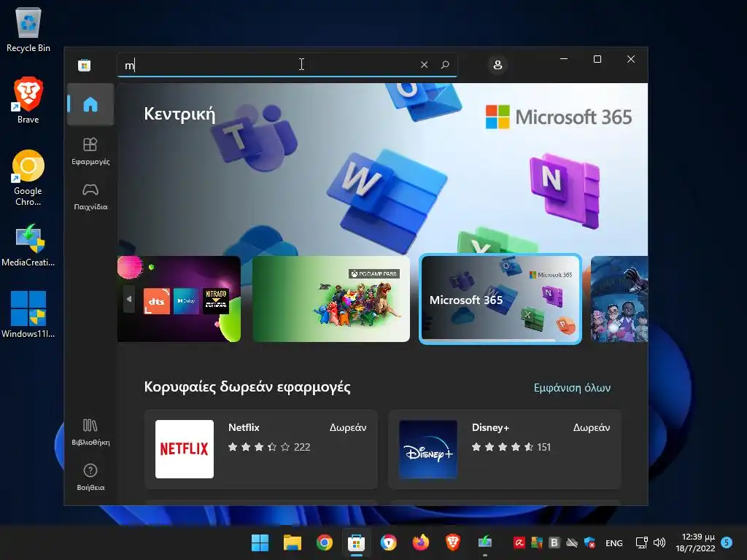Click the Microsoft Store logo icon in the title bar

pyautogui.click(x=85, y=65)
